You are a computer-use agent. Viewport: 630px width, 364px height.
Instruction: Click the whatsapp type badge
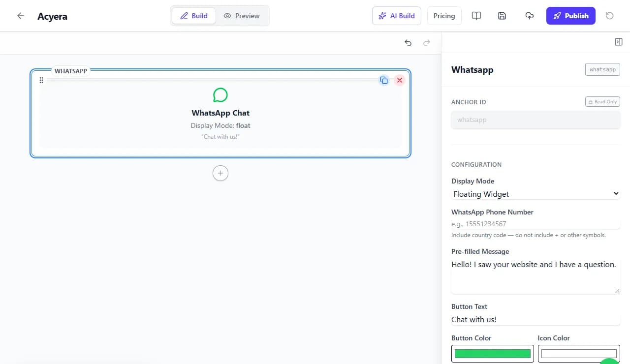602,69
